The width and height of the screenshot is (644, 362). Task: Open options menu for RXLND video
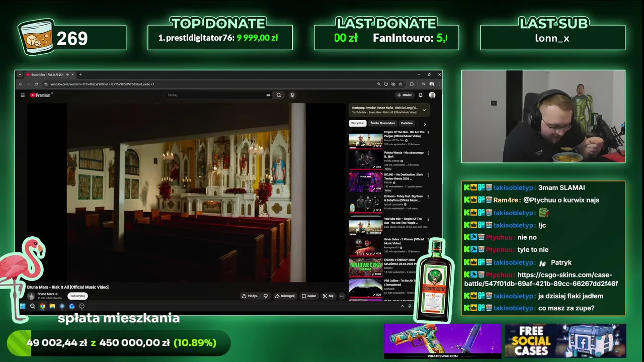point(428,175)
